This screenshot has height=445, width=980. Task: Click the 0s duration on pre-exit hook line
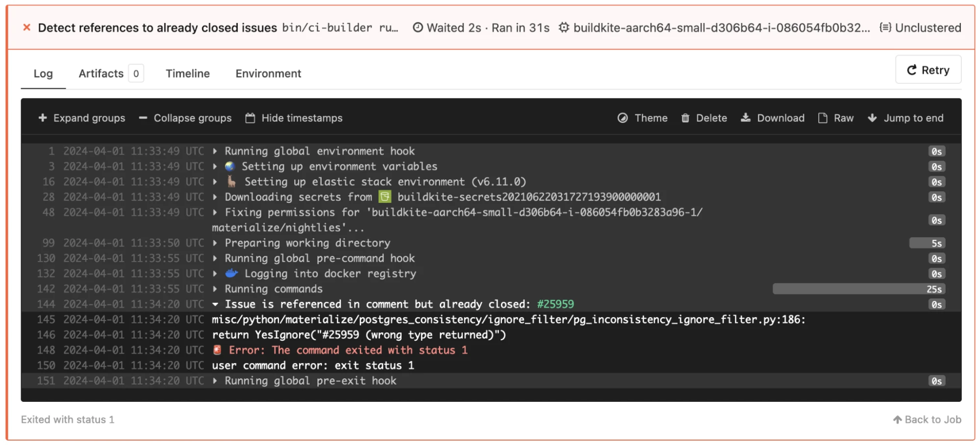[936, 381]
